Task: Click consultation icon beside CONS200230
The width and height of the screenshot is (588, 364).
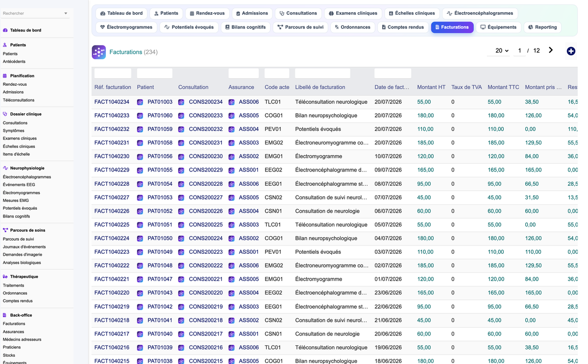Action: click(181, 157)
